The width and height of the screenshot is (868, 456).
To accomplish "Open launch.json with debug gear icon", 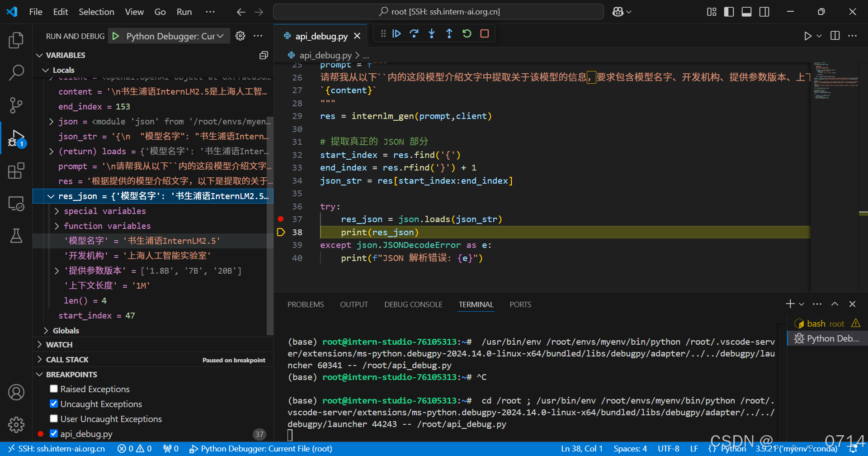I will (x=241, y=36).
